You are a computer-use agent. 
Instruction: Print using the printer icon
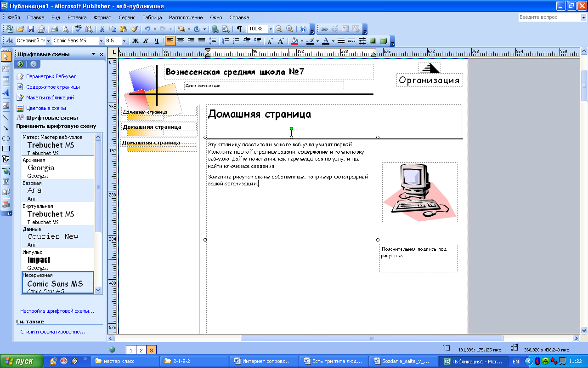54,29
